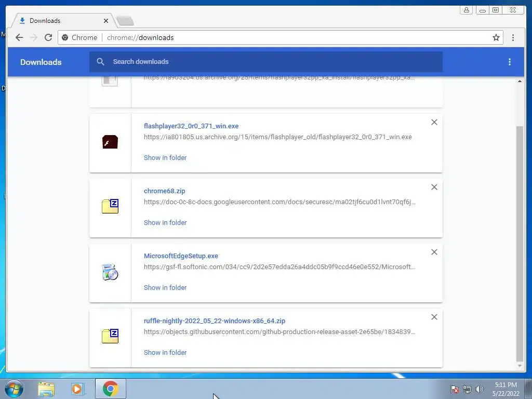
Task: Click the Chrome site info icon in address bar
Action: tap(65, 37)
